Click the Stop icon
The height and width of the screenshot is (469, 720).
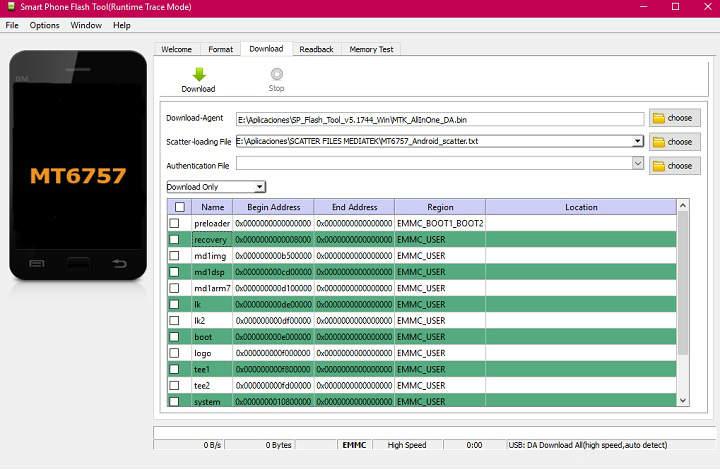276,73
